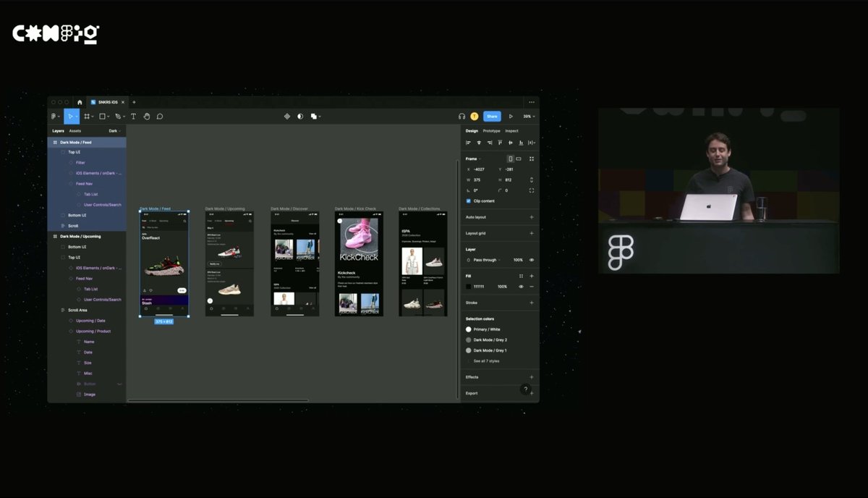Select the Pen tool
This screenshot has height=498, width=868.
click(x=118, y=116)
